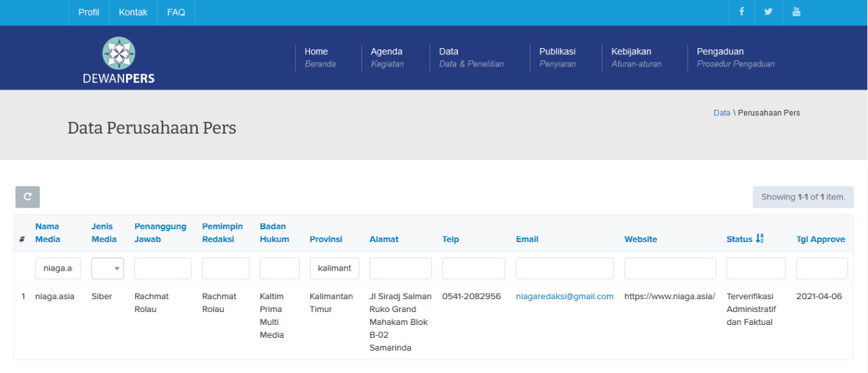This screenshot has width=868, height=373.
Task: Sort by Provinsi column header
Action: pos(326,239)
